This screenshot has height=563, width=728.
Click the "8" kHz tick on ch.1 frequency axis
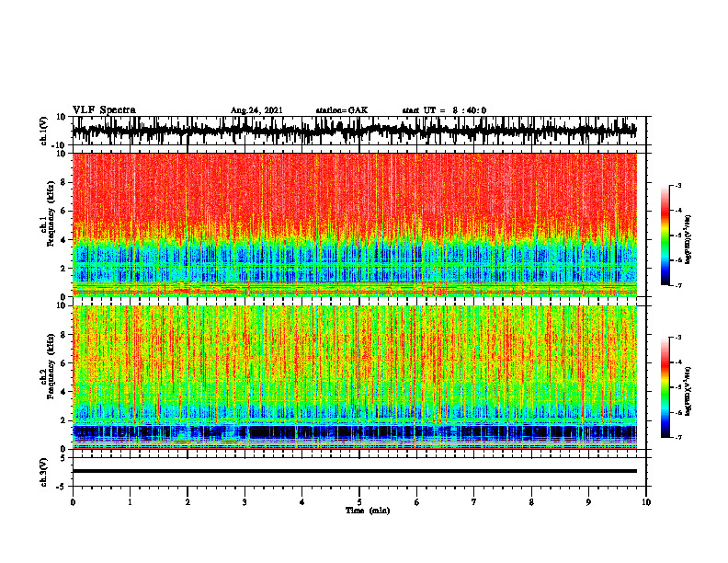click(63, 182)
